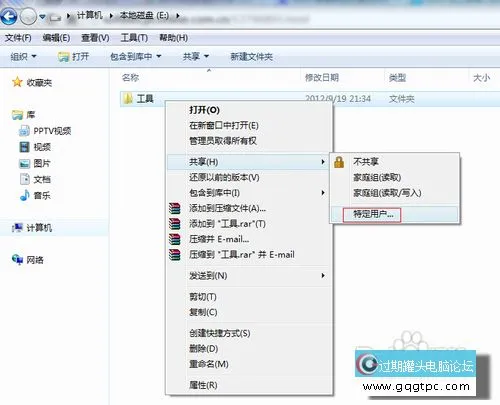This screenshot has width=500, height=405.
Task: Click 本地磁盘 (E:) in address bar
Action: pos(144,15)
